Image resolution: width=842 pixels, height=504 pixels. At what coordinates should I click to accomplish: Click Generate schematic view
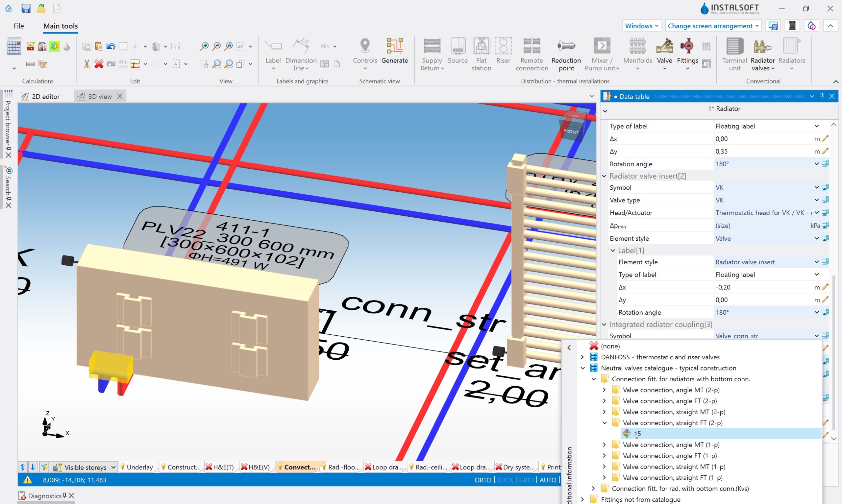pos(395,51)
